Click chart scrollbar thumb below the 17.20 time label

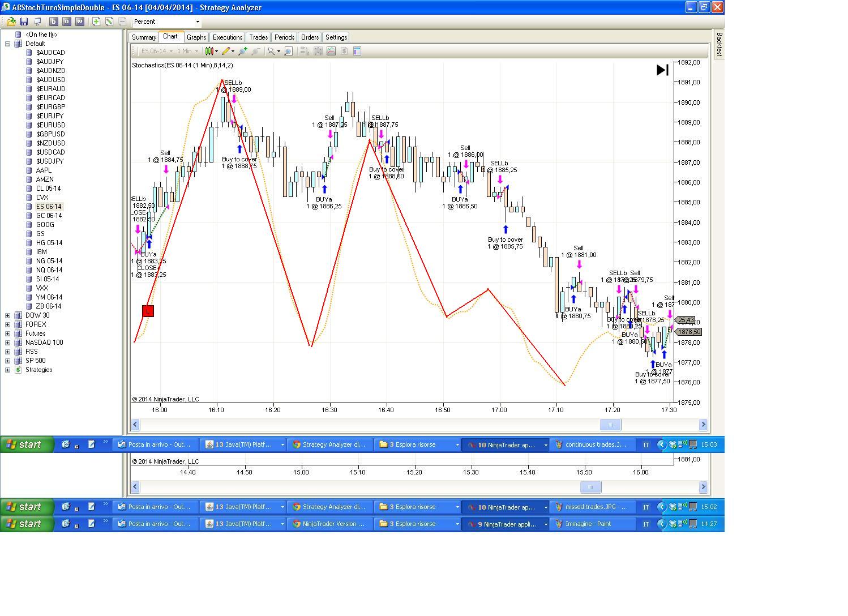tap(610, 425)
